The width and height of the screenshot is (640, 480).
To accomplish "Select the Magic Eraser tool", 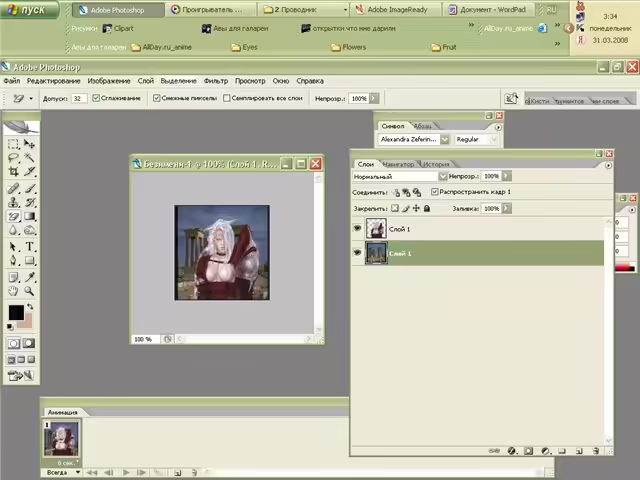I will (x=13, y=216).
